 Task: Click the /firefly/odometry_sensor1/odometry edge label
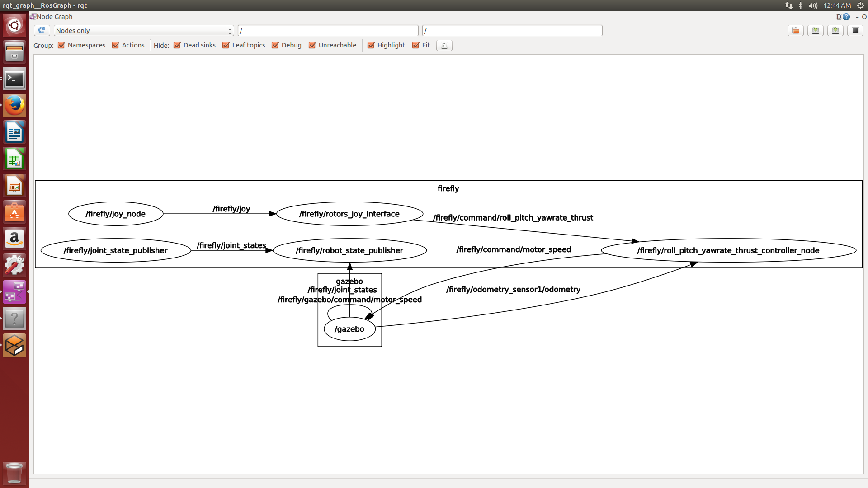(x=513, y=289)
